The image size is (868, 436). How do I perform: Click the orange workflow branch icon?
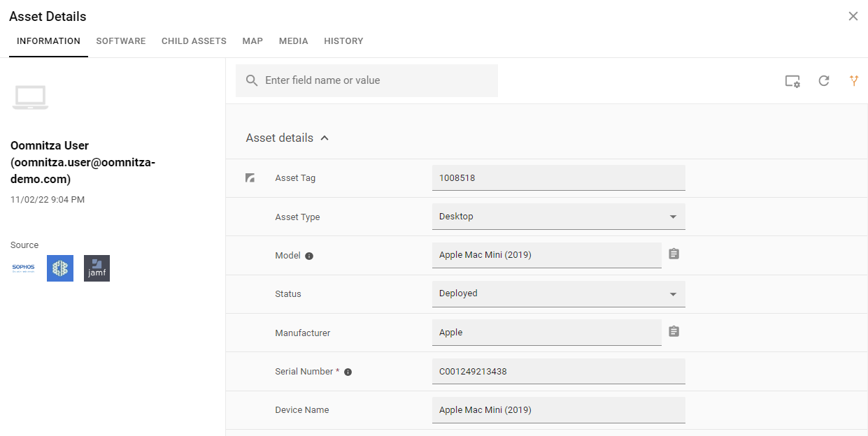click(853, 81)
